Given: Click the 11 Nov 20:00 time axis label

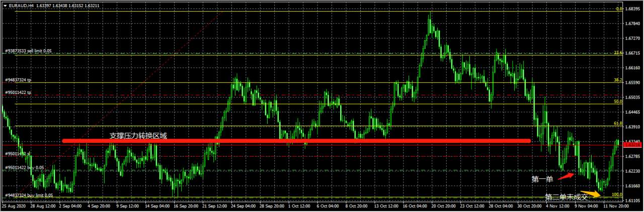Looking at the screenshot, I should [x=616, y=206].
